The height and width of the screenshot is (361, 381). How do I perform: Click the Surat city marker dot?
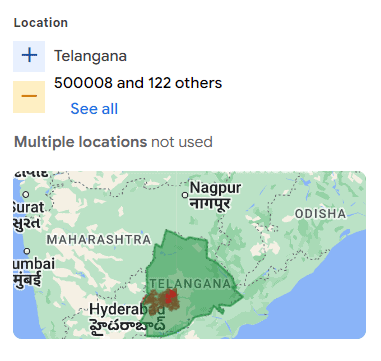tap(26, 194)
